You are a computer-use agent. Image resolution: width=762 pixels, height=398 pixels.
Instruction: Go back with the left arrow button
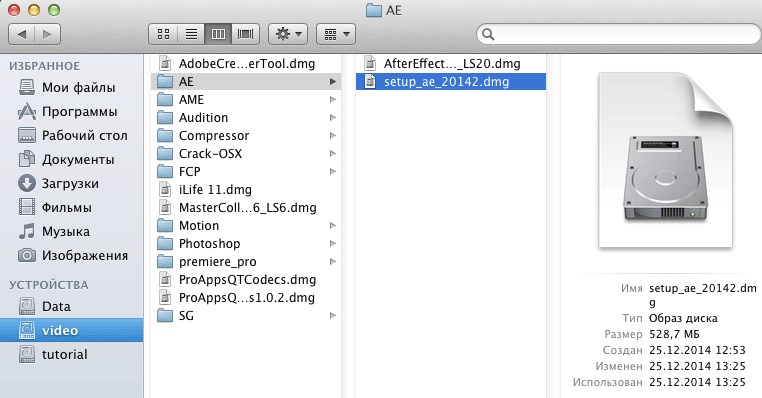click(21, 34)
